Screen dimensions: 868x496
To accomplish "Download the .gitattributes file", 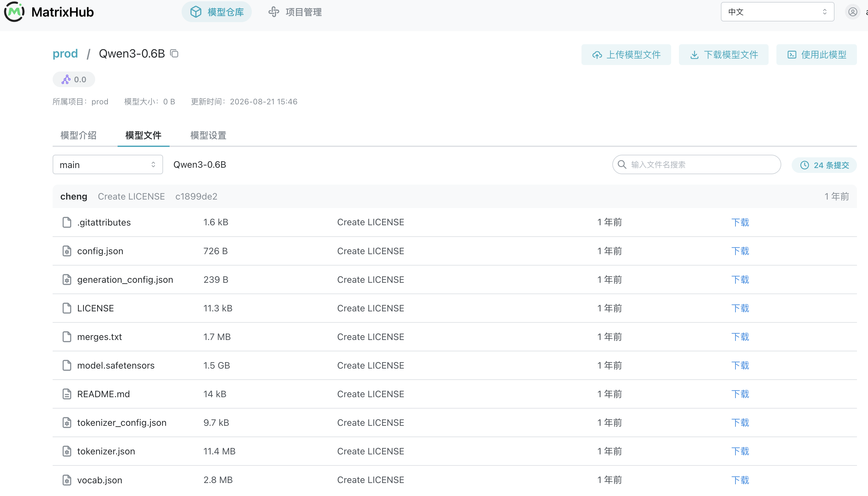I will point(740,222).
